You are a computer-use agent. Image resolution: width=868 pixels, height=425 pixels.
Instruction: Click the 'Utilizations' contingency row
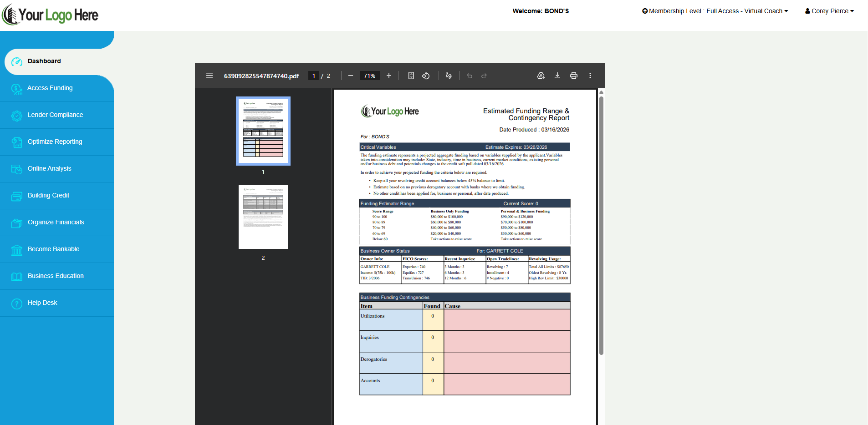(x=465, y=320)
